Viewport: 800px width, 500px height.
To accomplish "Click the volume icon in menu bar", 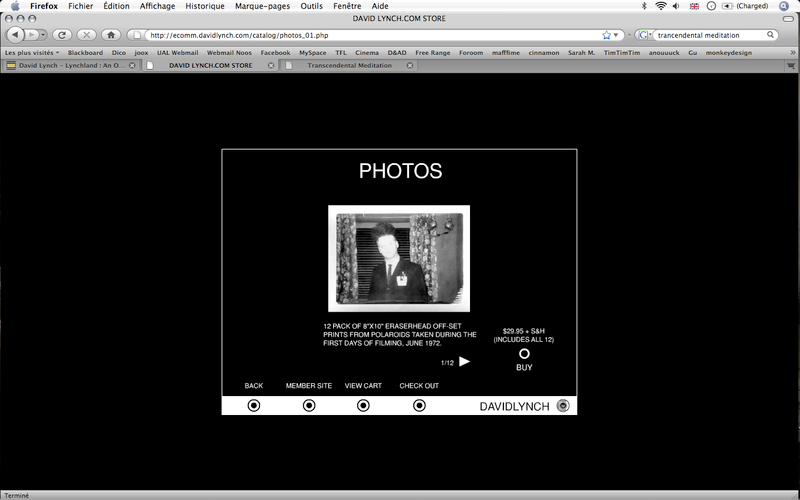I will [676, 6].
